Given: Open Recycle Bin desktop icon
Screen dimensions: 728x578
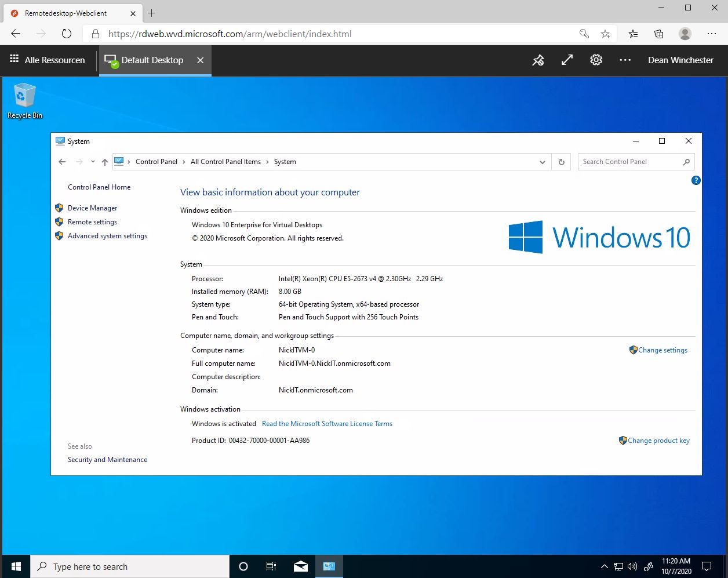Looking at the screenshot, I should (x=24, y=101).
